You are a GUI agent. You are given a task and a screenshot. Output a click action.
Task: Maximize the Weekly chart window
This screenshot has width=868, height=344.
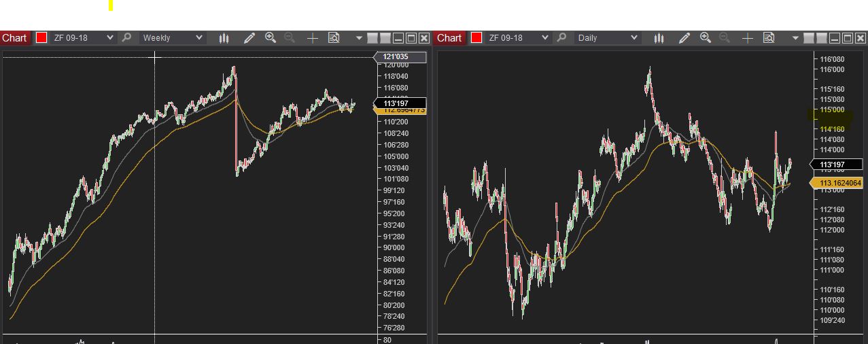click(411, 38)
